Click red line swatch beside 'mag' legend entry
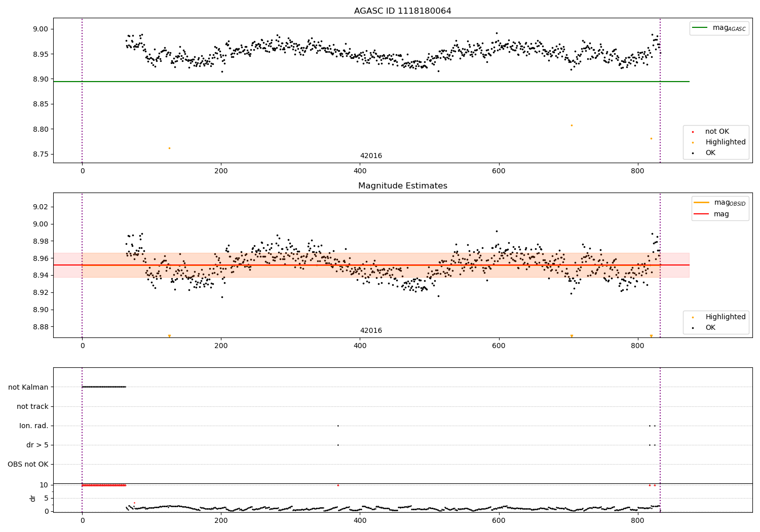Viewport: 760px width, 532px height. (702, 214)
